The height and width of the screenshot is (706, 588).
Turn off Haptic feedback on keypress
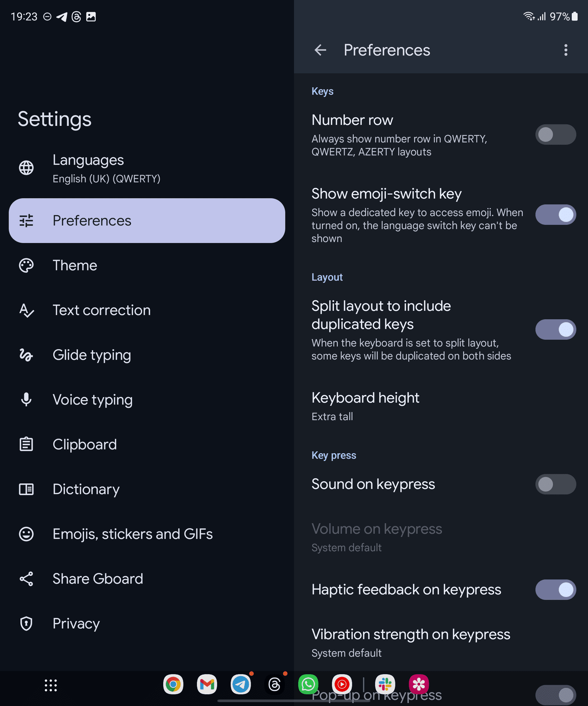(555, 590)
